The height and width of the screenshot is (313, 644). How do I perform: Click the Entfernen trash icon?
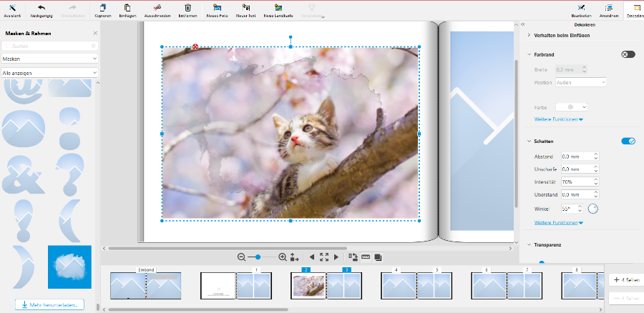187,9
